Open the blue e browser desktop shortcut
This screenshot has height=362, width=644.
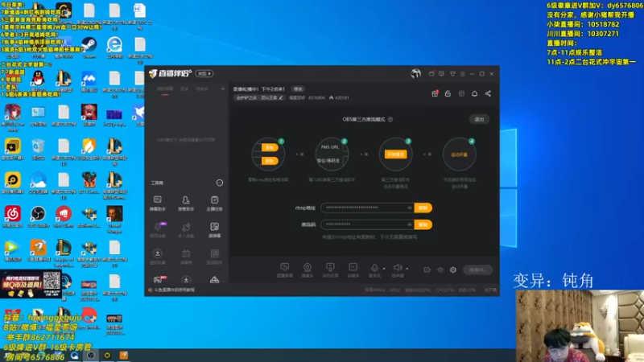point(114,47)
